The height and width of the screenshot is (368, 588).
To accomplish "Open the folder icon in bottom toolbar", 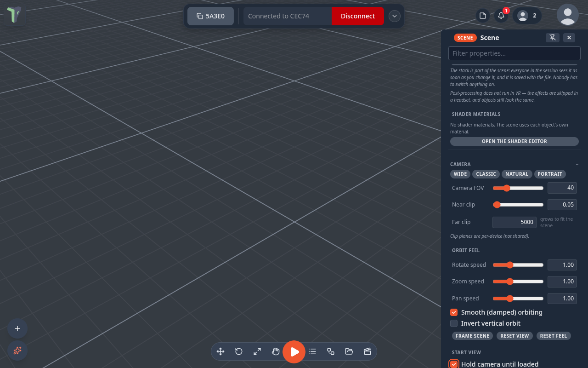I will click(349, 351).
